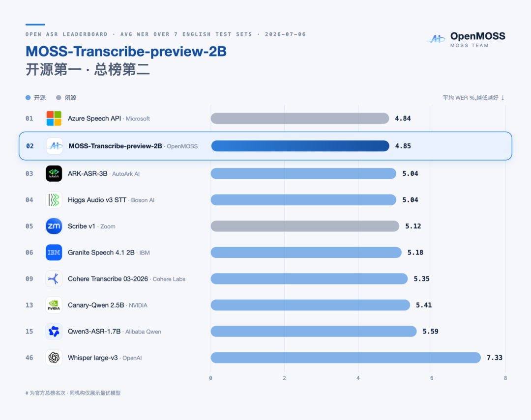Click the large MOSS-Transcribe-preview-2B title
This screenshot has width=531, height=420.
click(126, 52)
